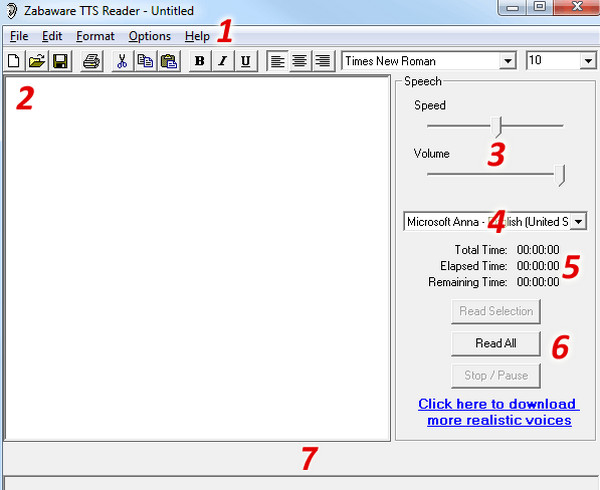Click the Read All button

(x=496, y=343)
